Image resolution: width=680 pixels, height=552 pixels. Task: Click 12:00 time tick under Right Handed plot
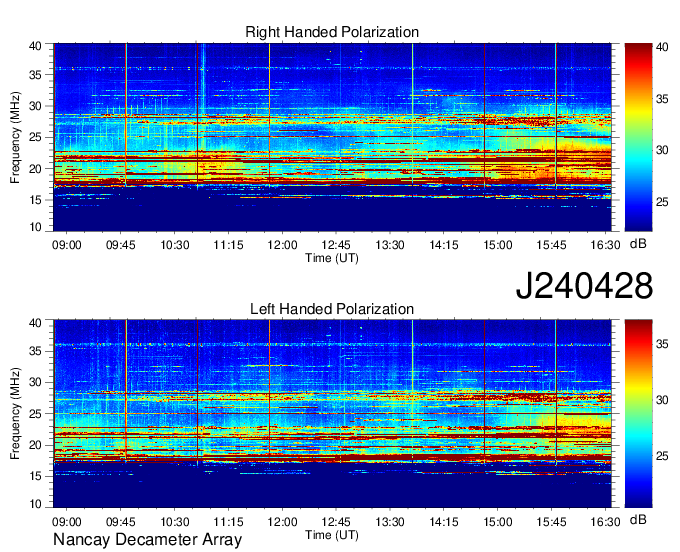282,245
